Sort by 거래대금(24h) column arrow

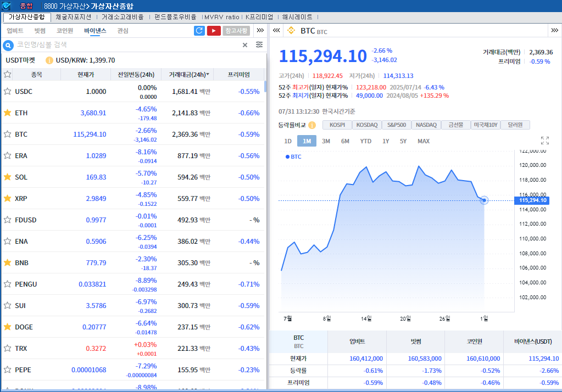[x=207, y=75]
